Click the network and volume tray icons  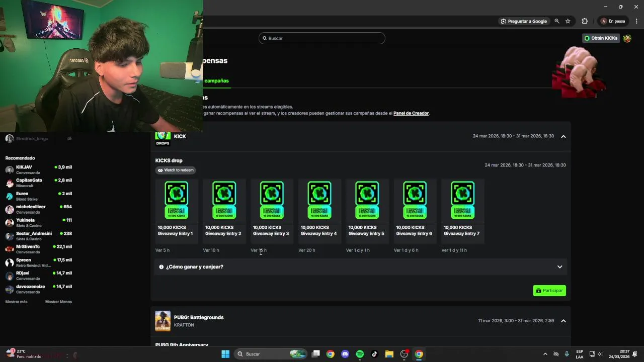tap(596, 354)
